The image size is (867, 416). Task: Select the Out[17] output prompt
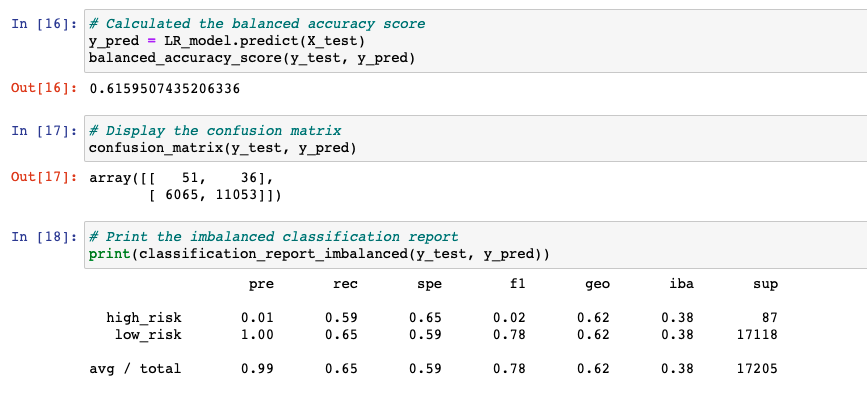tap(44, 178)
